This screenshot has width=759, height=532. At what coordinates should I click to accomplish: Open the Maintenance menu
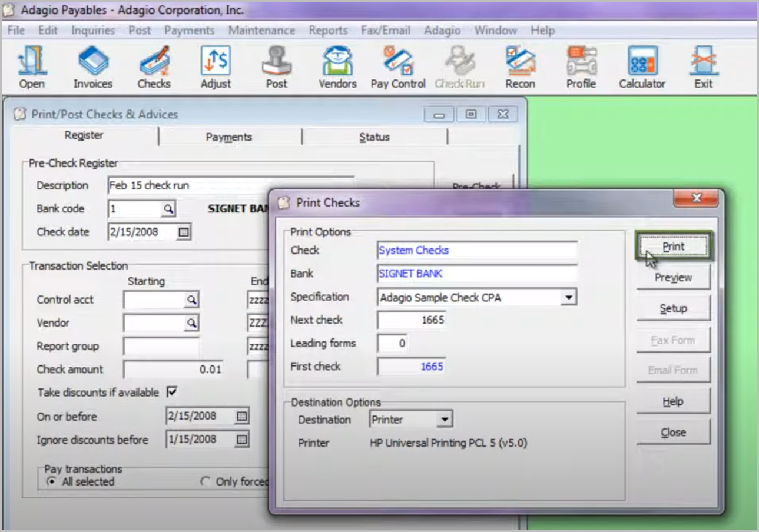pyautogui.click(x=261, y=30)
